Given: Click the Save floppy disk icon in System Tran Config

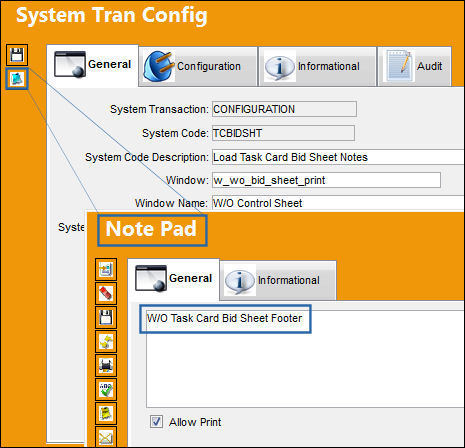Looking at the screenshot, I should pyautogui.click(x=17, y=55).
